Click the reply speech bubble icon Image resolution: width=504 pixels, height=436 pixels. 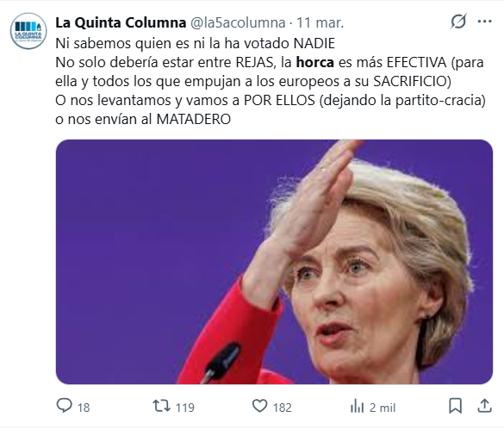(65, 406)
